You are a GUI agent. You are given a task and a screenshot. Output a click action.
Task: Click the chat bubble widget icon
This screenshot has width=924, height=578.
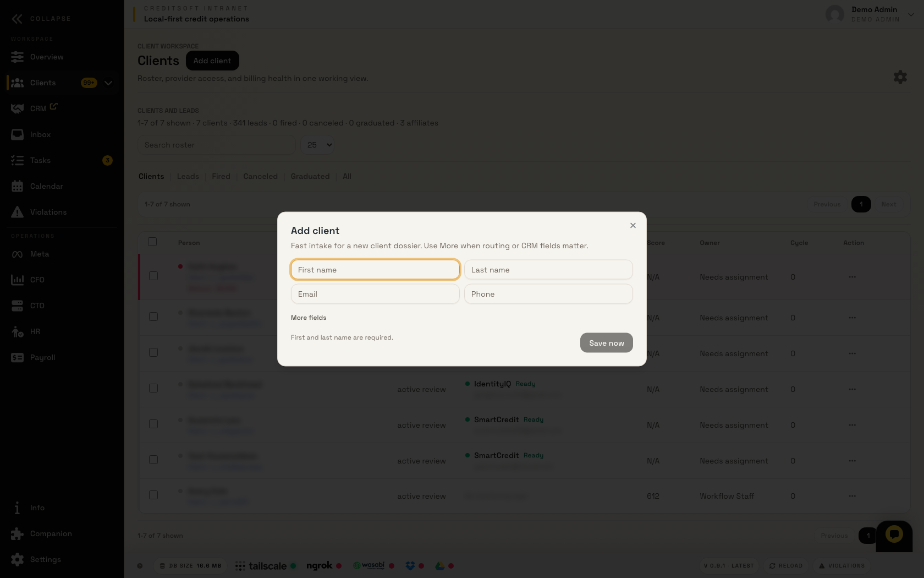tap(894, 534)
